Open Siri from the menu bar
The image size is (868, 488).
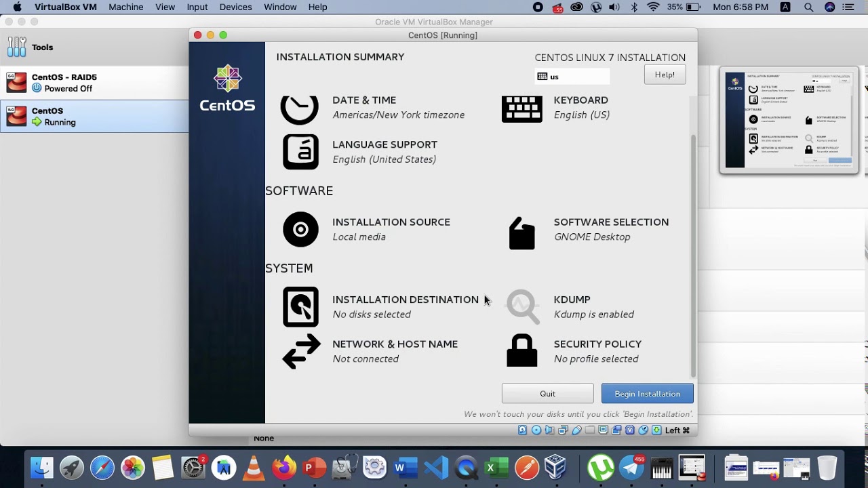(830, 7)
